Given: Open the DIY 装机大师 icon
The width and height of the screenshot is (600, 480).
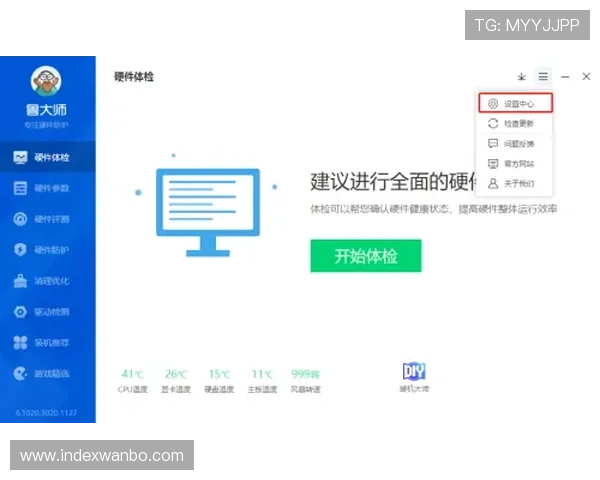Looking at the screenshot, I should tap(414, 377).
